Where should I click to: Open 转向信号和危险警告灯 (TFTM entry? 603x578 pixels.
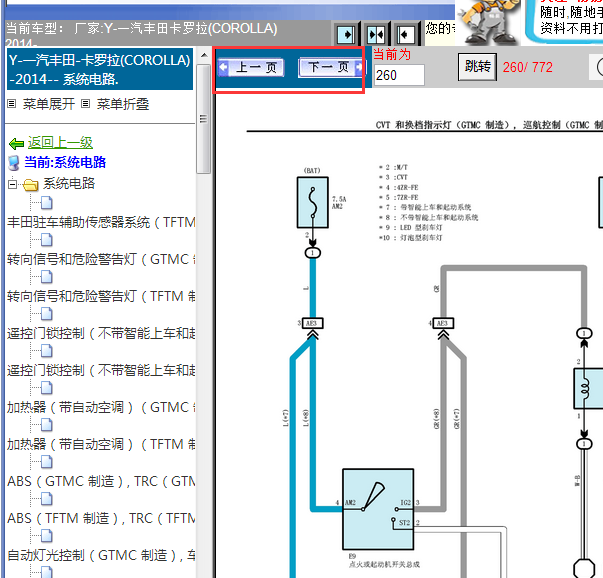click(101, 296)
